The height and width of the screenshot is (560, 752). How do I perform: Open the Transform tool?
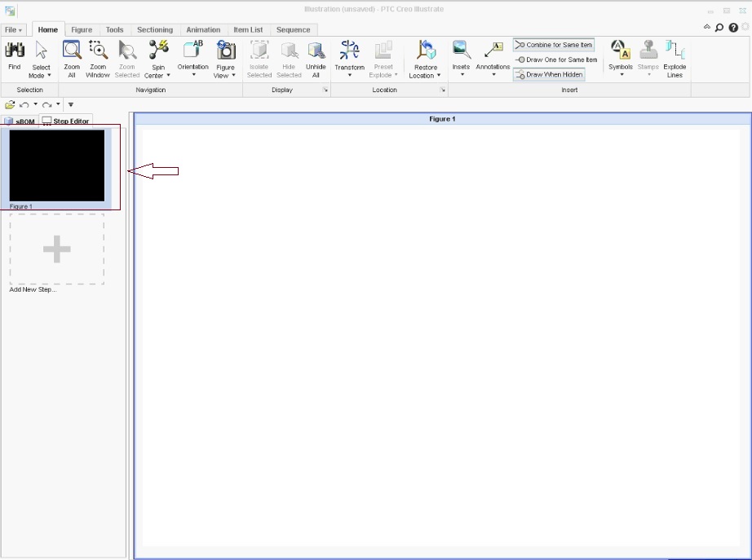(349, 57)
